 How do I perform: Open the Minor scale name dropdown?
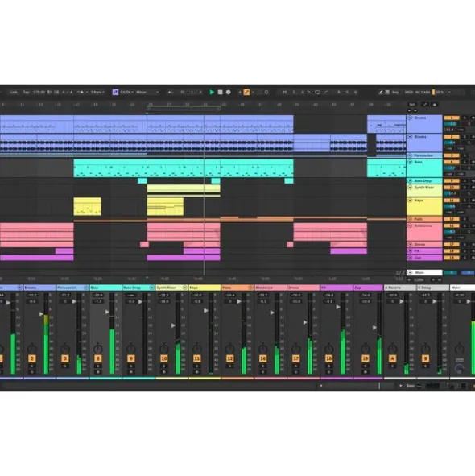click(x=147, y=92)
